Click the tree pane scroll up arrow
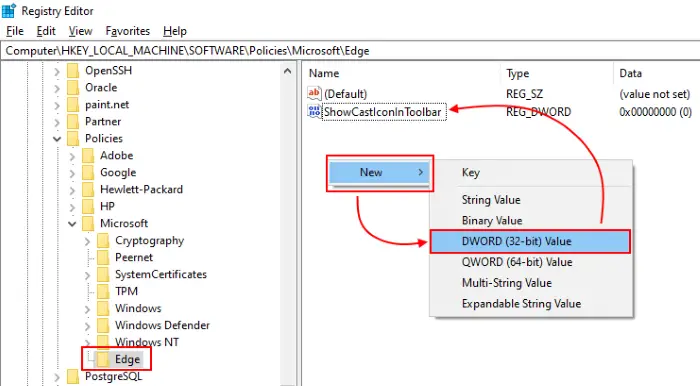 (x=288, y=71)
